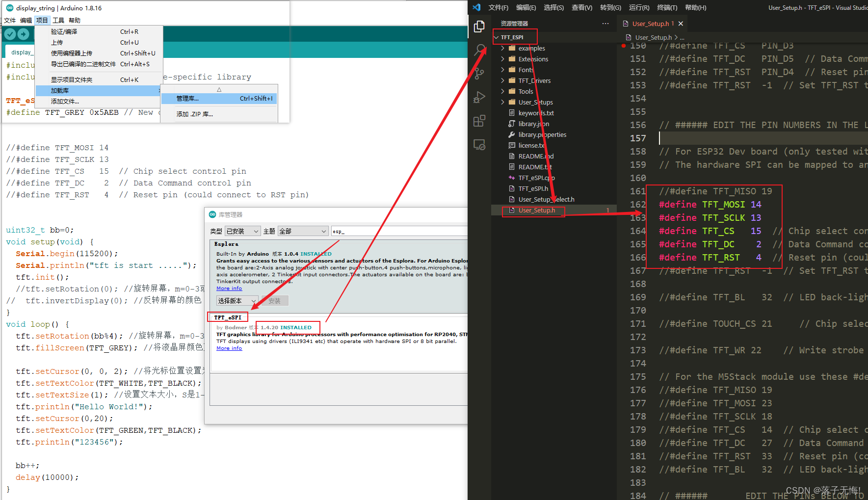Expand the User_Setups folder
Image resolution: width=868 pixels, height=500 pixels.
click(x=502, y=102)
